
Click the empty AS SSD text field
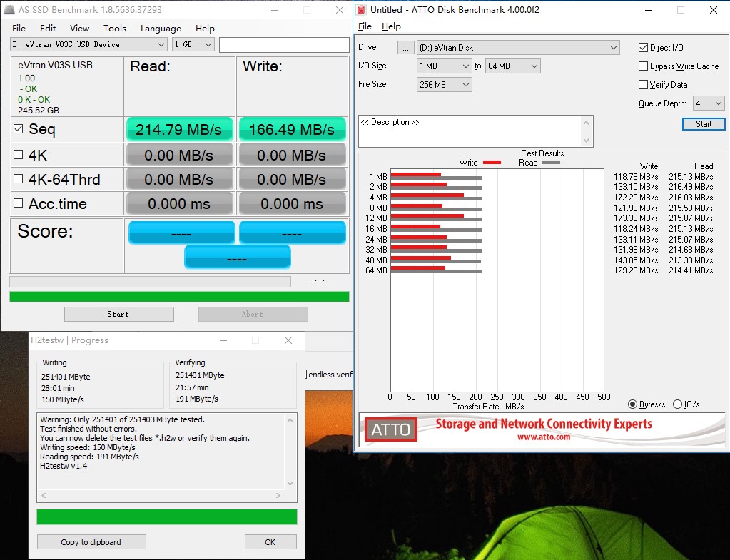point(284,45)
